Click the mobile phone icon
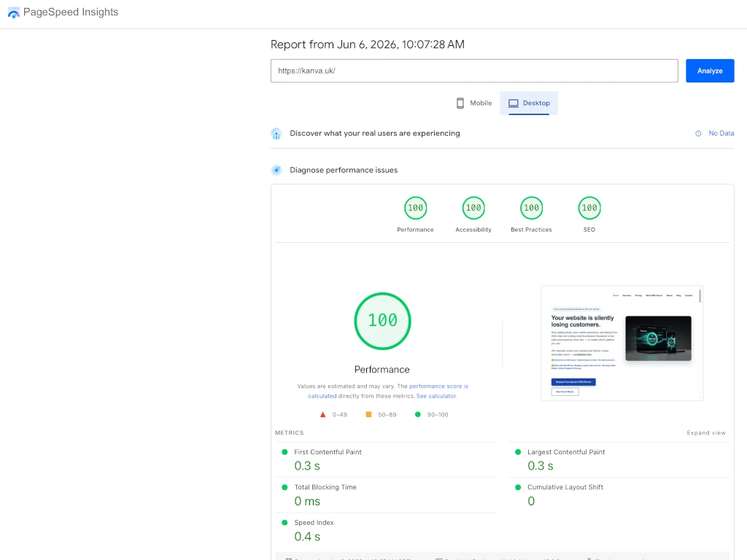This screenshot has height=560, width=747. pos(460,103)
